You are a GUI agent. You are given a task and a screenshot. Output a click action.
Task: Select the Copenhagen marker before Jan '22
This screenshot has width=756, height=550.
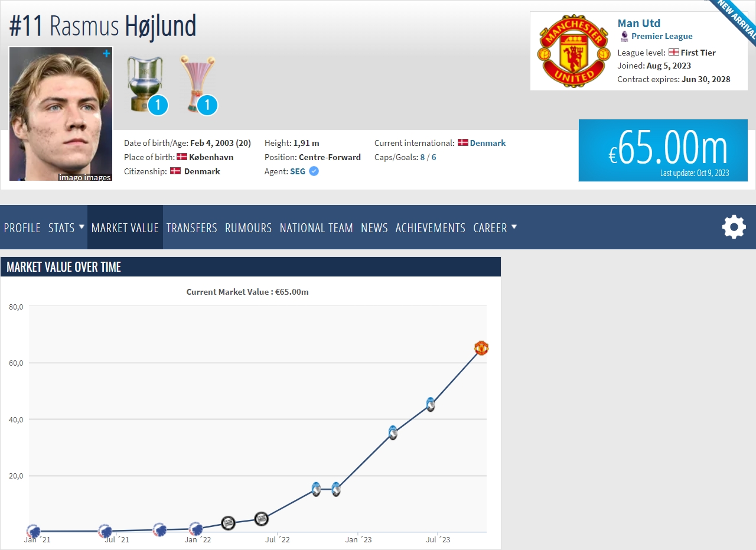pos(159,529)
